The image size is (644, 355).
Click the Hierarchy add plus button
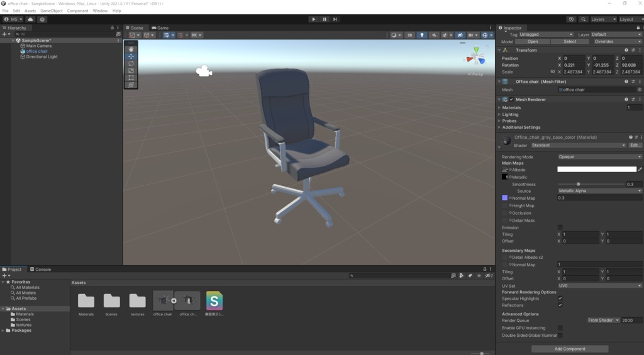click(4, 35)
